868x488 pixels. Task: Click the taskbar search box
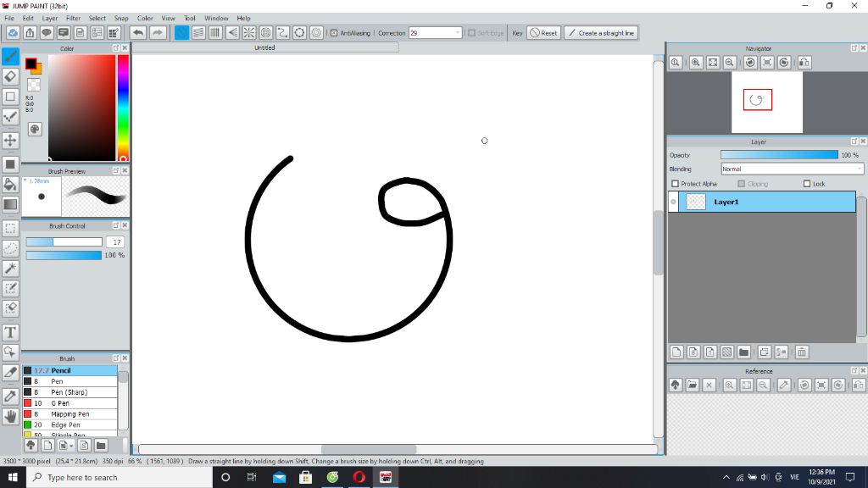119,477
